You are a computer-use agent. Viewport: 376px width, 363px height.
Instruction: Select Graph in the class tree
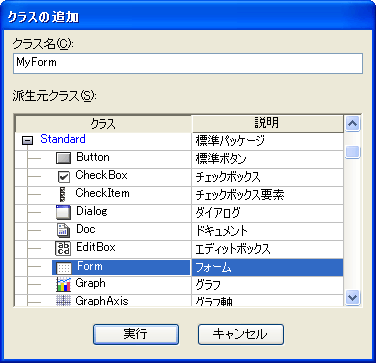point(90,283)
